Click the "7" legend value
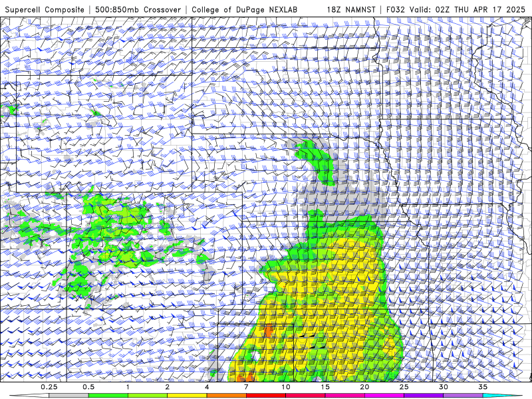This screenshot has width=532, height=399. [x=246, y=387]
